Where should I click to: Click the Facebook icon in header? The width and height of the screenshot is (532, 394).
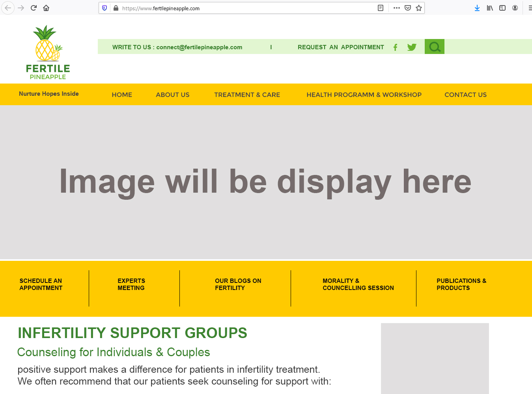coord(395,47)
